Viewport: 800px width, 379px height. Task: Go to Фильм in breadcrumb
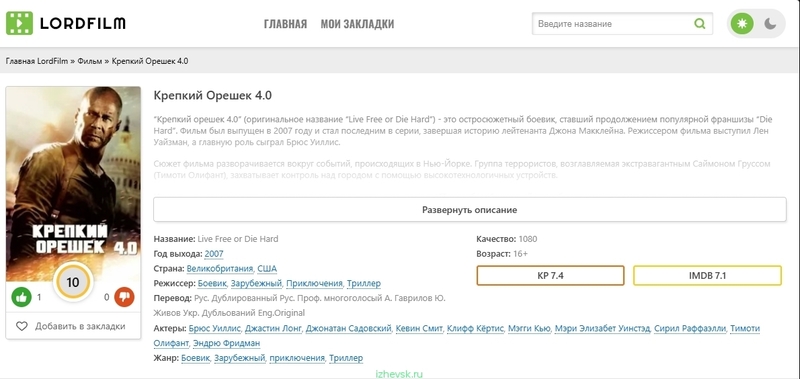[x=90, y=61]
